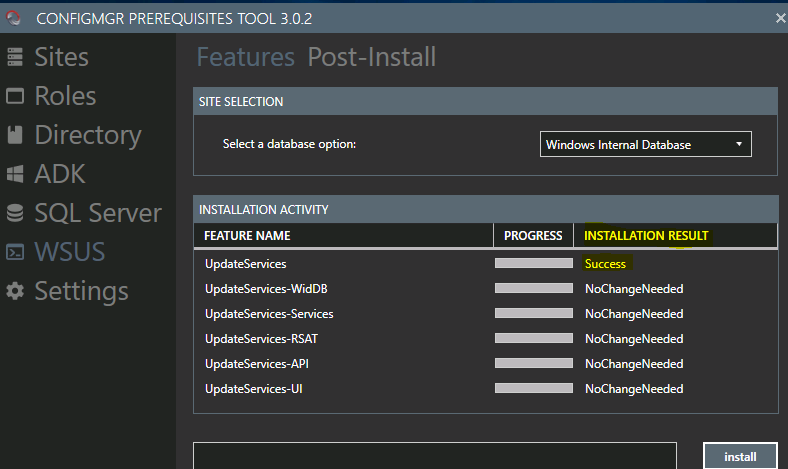This screenshot has height=469, width=788.
Task: Click the NoChangeNeeded result for UpdateServices-RSAT
Action: coord(634,339)
